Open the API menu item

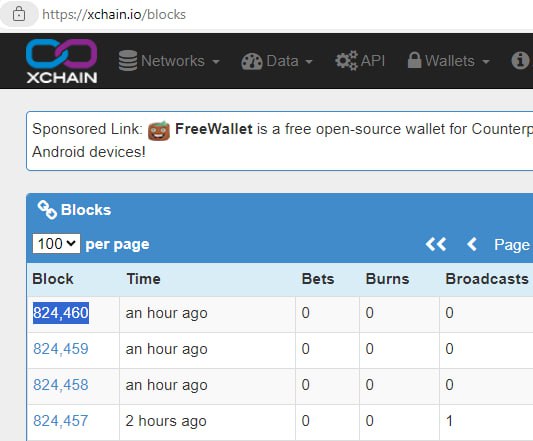(360, 61)
